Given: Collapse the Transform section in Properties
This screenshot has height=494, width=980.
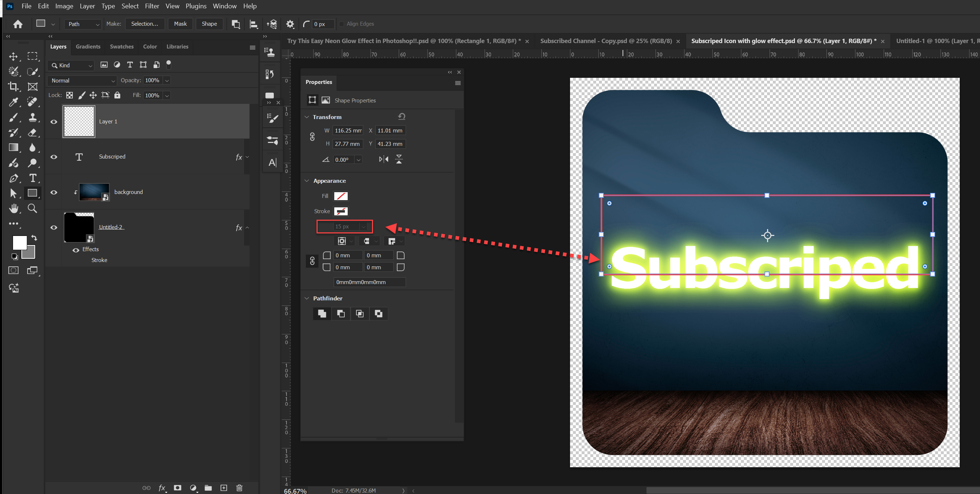Looking at the screenshot, I should [307, 117].
